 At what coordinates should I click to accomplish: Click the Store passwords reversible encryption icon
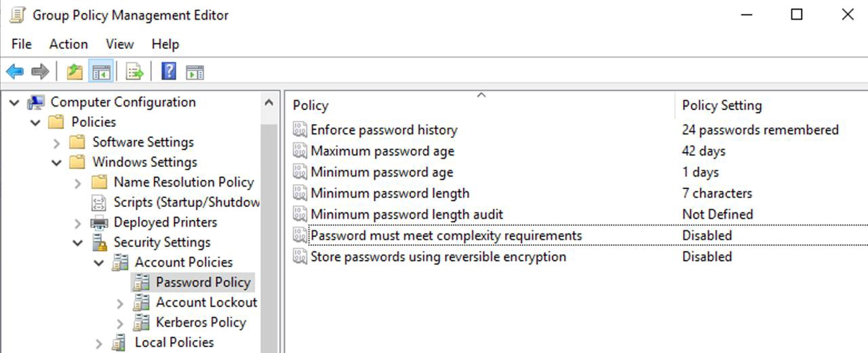tap(300, 257)
